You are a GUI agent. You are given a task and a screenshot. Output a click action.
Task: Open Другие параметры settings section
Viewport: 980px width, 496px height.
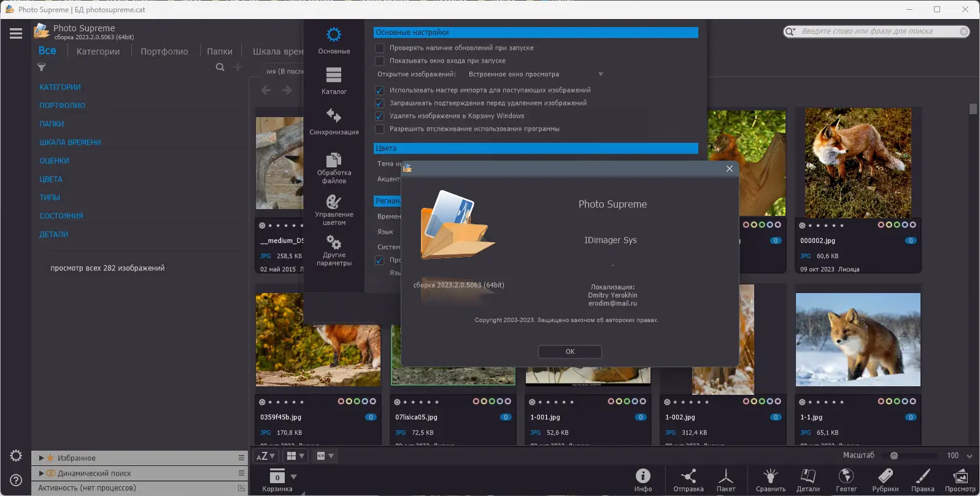point(334,250)
